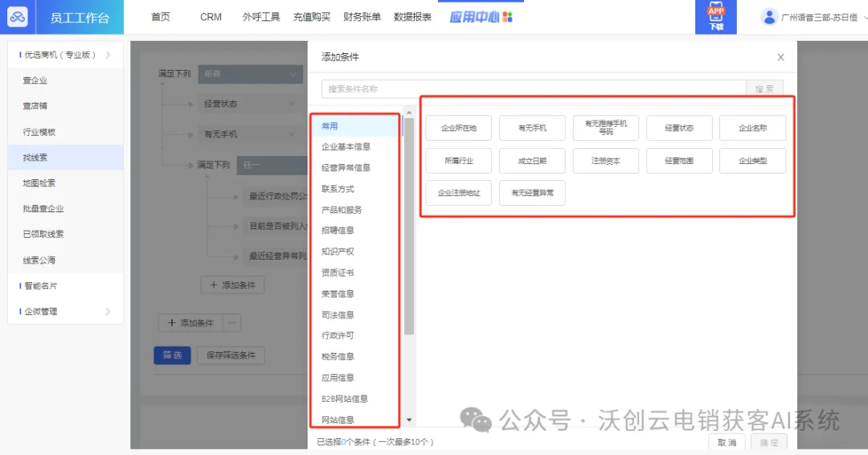The width and height of the screenshot is (868, 455).
Task: Choose the 有无推荐手机号码 condition
Action: tap(606, 128)
